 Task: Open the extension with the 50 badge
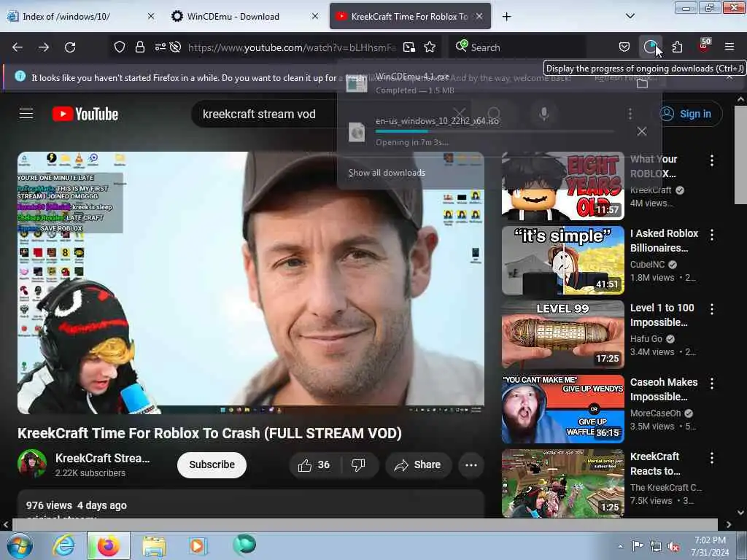(704, 46)
